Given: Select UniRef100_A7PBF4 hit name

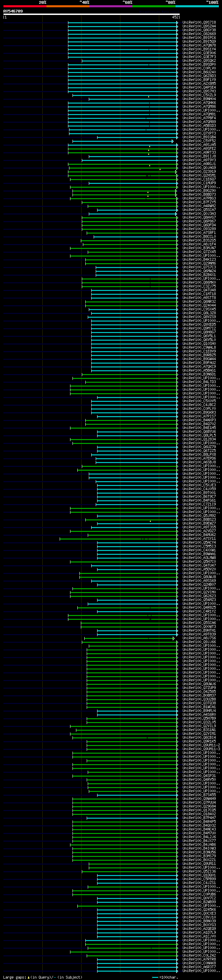Looking at the screenshot, I should pos(199,118).
